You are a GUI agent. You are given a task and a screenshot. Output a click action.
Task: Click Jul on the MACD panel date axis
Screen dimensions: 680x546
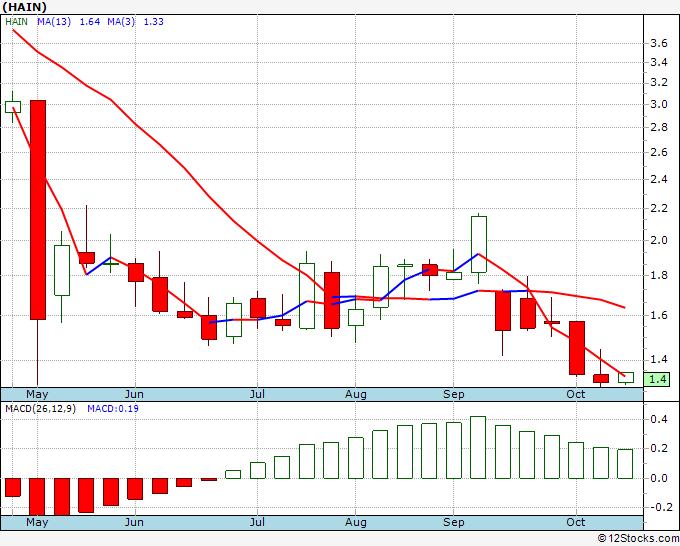tap(257, 522)
